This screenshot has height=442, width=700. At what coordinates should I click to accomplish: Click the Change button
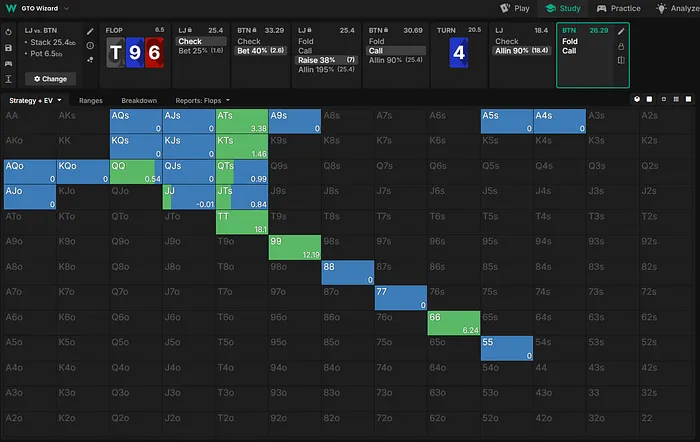pyautogui.click(x=50, y=78)
